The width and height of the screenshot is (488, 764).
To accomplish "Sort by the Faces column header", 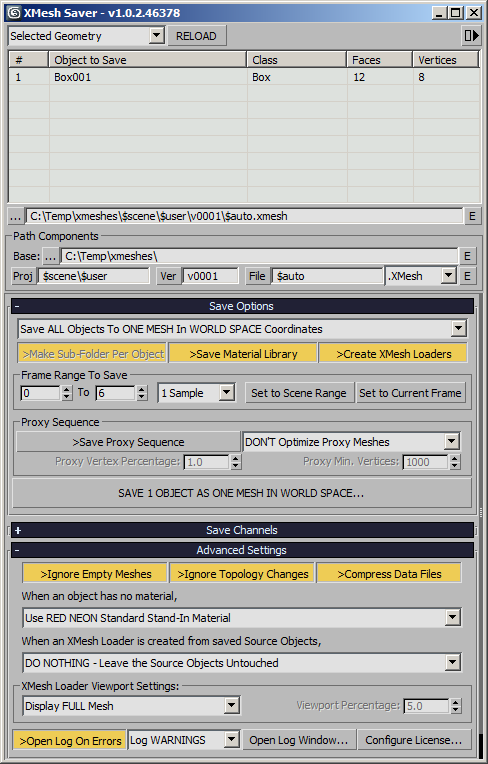I will point(379,60).
